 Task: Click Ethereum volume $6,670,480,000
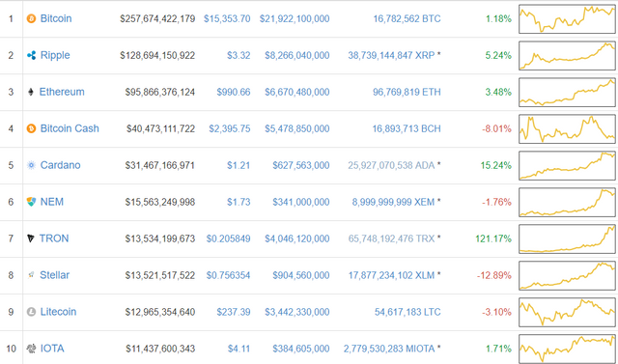click(297, 92)
